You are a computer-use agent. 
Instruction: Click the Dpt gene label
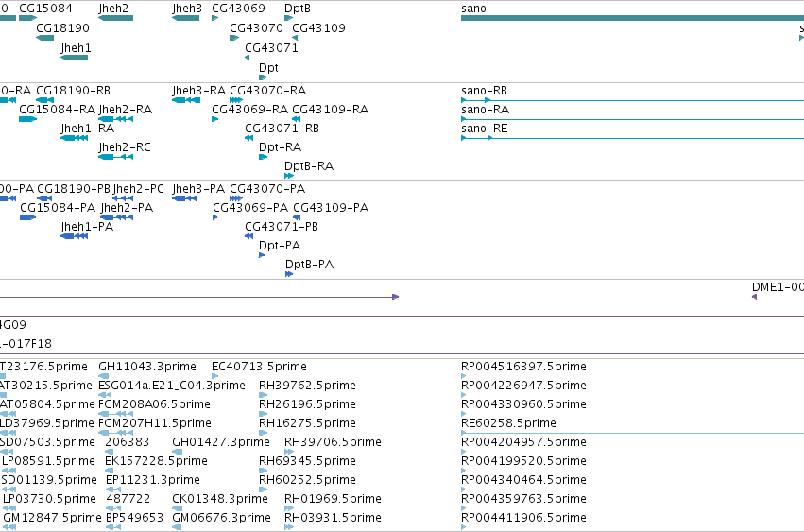pos(268,68)
